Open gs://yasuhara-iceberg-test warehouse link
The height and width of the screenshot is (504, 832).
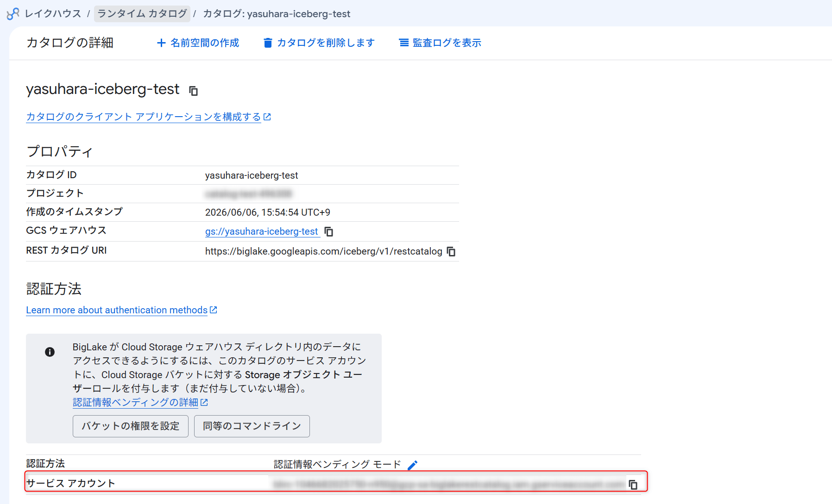pos(262,231)
